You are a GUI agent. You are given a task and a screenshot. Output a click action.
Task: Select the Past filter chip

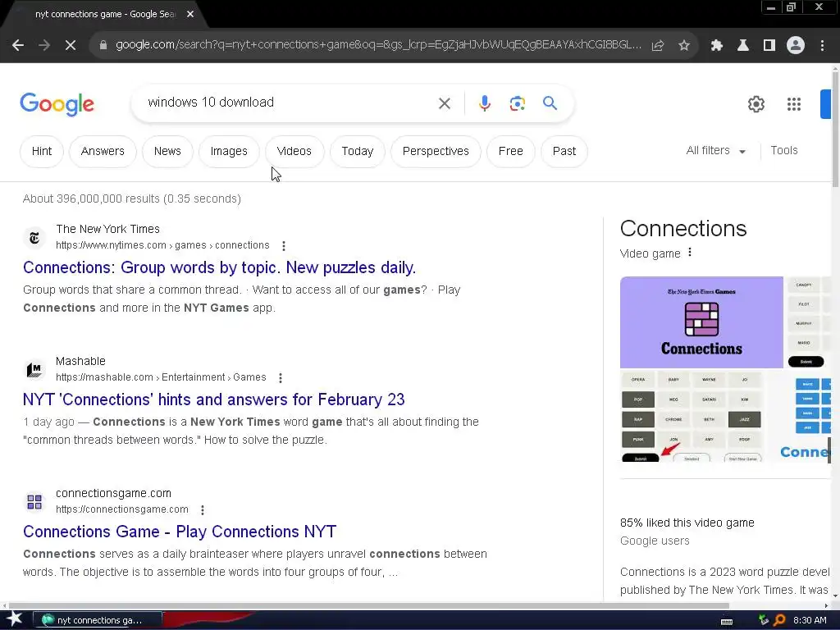564,152
